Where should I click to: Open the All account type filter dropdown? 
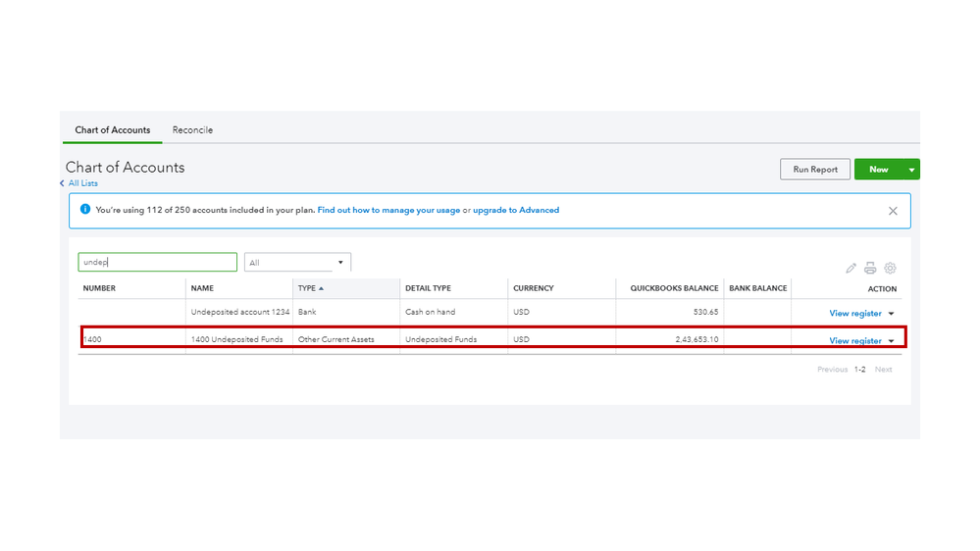coord(297,263)
